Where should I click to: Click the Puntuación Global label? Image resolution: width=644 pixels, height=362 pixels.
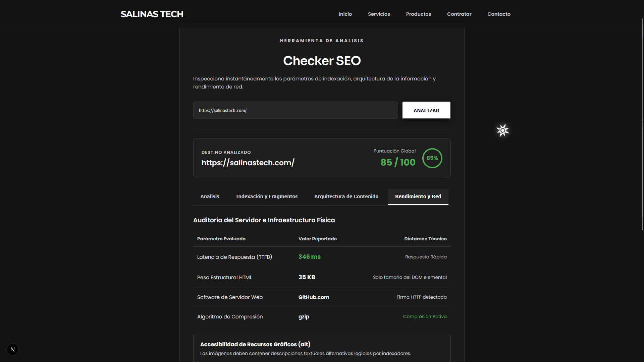pyautogui.click(x=394, y=151)
